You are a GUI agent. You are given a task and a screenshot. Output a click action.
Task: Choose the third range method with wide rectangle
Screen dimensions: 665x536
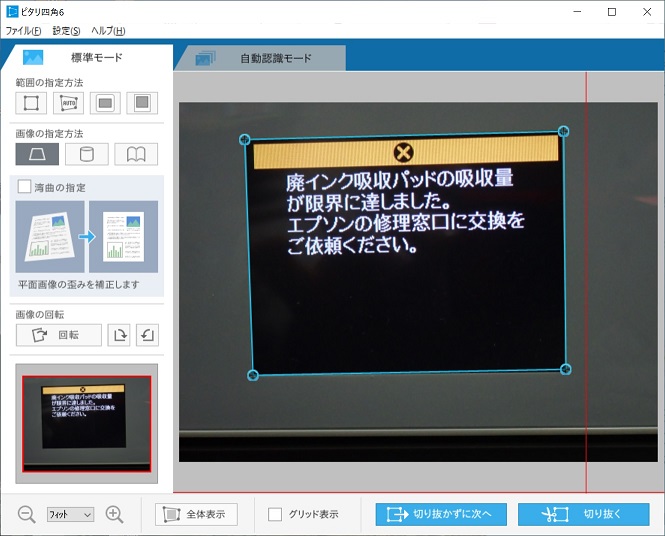coord(105,103)
